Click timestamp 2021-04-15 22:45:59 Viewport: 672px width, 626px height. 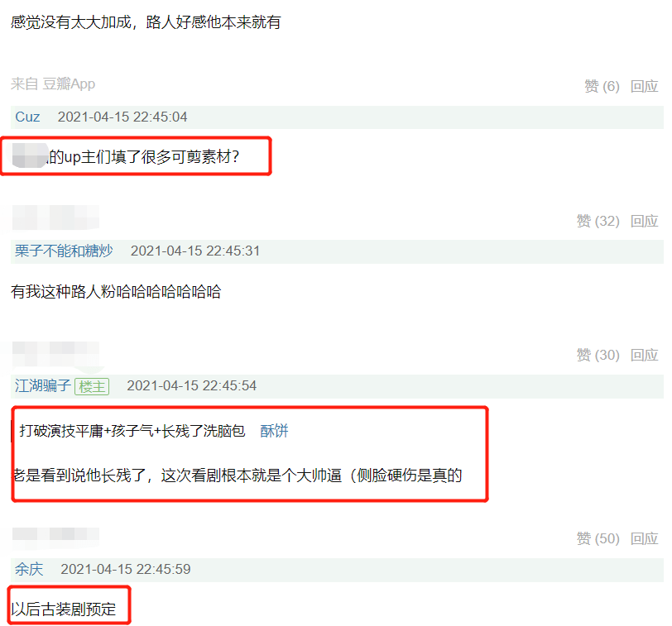tap(126, 569)
